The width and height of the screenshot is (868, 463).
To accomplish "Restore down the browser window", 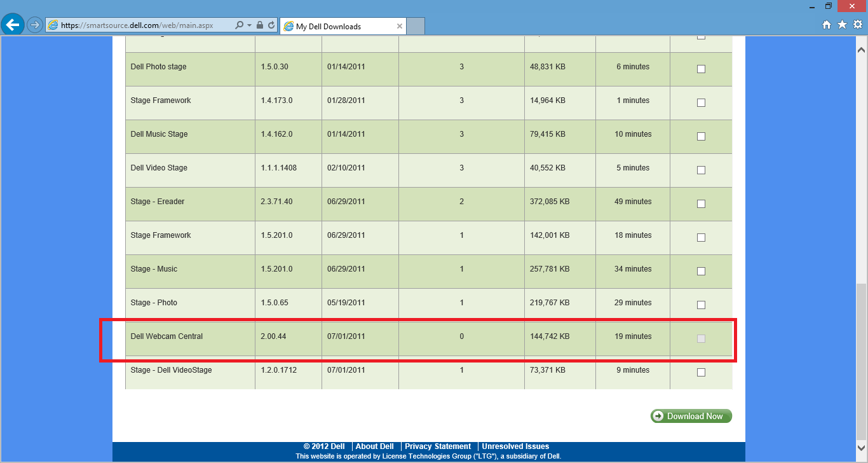I will 829,6.
